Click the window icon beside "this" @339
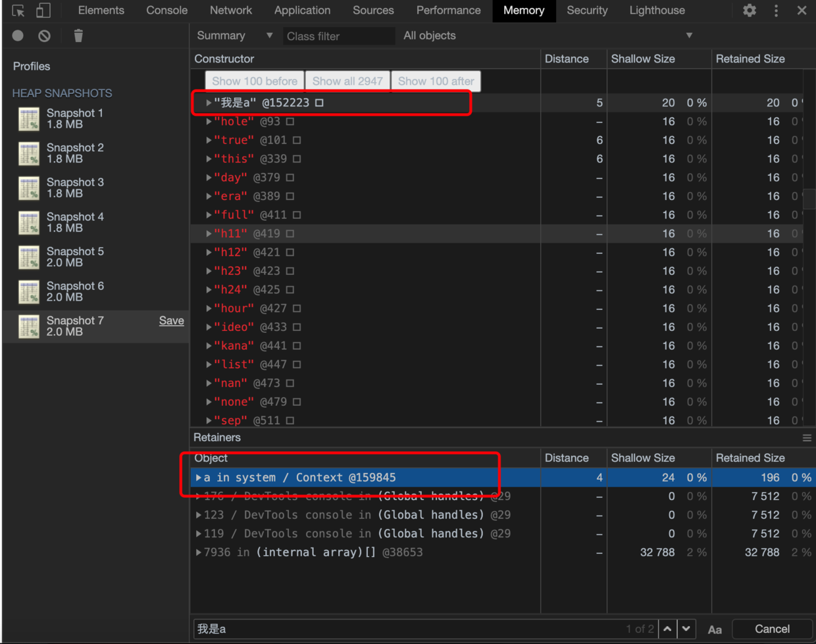 (297, 159)
